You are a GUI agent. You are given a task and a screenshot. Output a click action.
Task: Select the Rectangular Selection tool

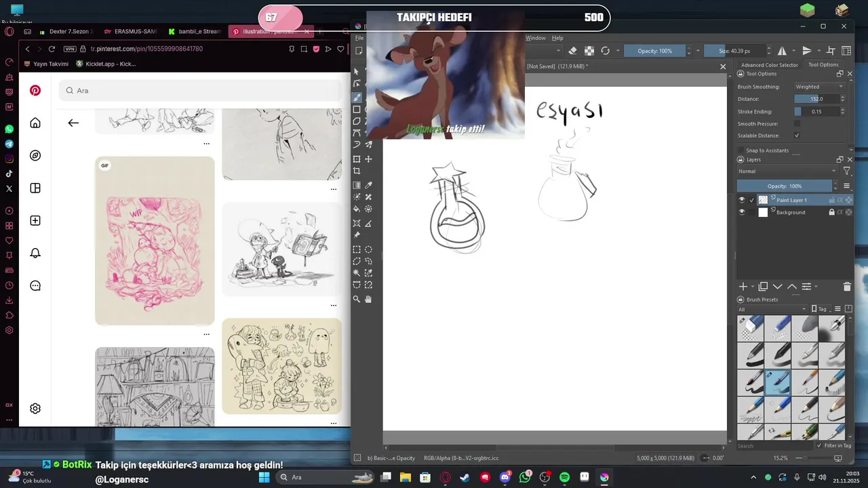[357, 249]
